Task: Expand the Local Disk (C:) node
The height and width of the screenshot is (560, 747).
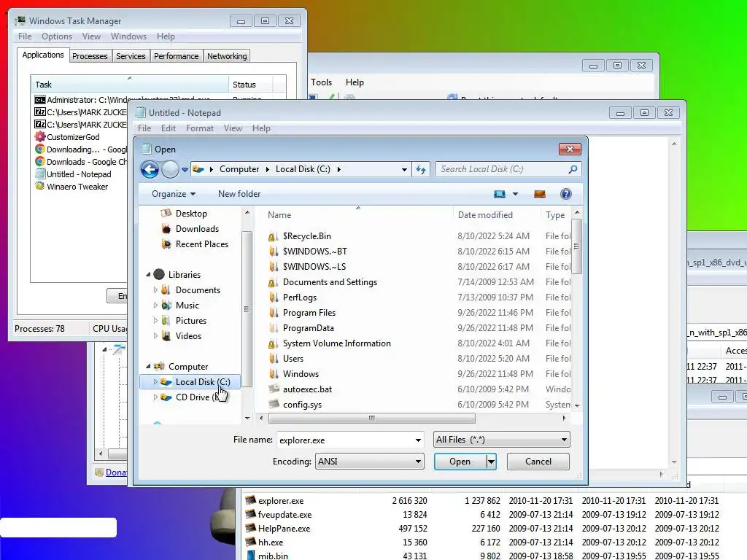Action: [x=155, y=381]
